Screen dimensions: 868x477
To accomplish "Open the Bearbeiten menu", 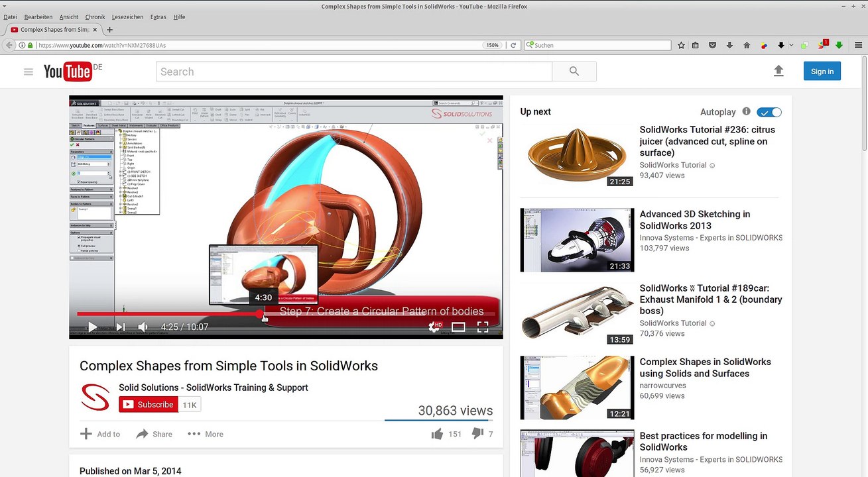I will [38, 17].
